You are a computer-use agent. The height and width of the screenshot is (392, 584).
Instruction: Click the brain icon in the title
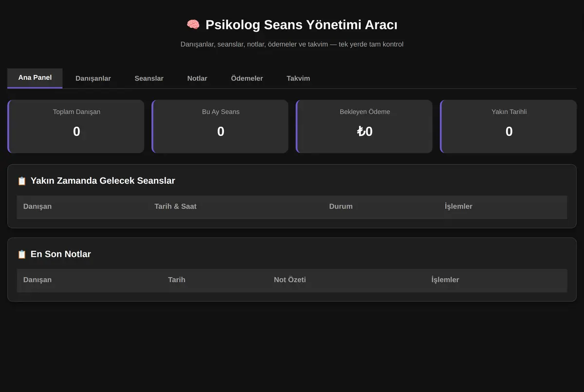pos(193,25)
